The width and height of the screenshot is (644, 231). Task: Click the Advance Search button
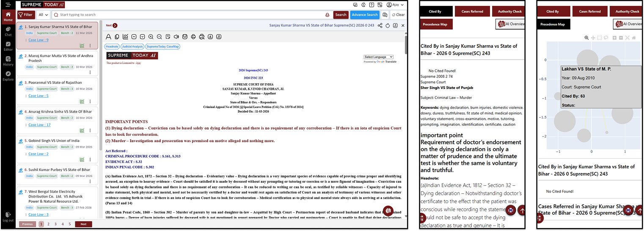click(365, 15)
